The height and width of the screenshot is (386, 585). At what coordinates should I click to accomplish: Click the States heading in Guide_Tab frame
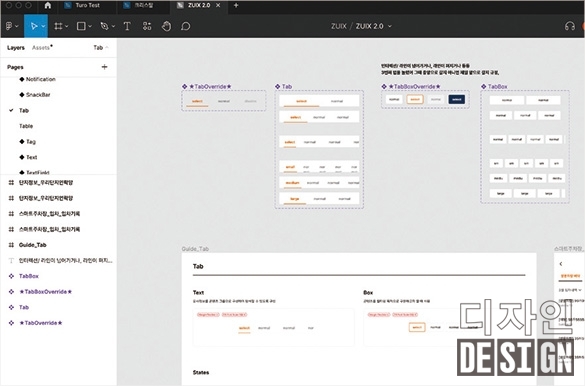pos(201,373)
